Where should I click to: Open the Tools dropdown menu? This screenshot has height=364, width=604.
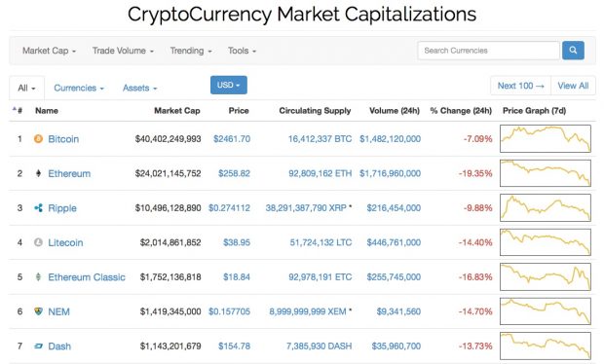242,51
